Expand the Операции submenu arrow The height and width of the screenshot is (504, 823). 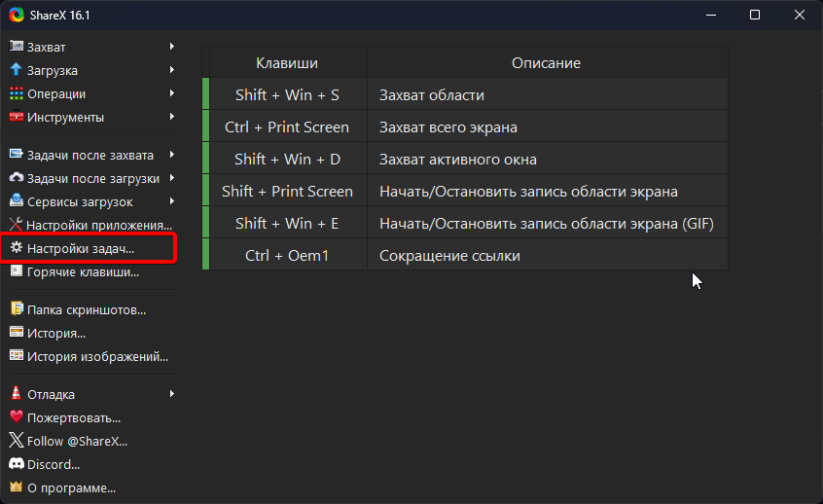(x=171, y=93)
